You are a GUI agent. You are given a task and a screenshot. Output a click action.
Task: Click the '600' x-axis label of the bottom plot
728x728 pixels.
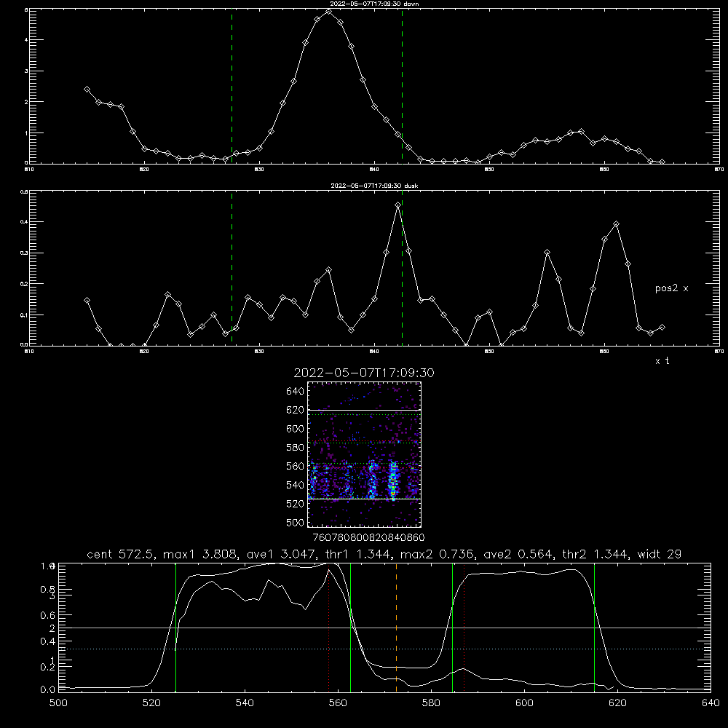point(524,703)
